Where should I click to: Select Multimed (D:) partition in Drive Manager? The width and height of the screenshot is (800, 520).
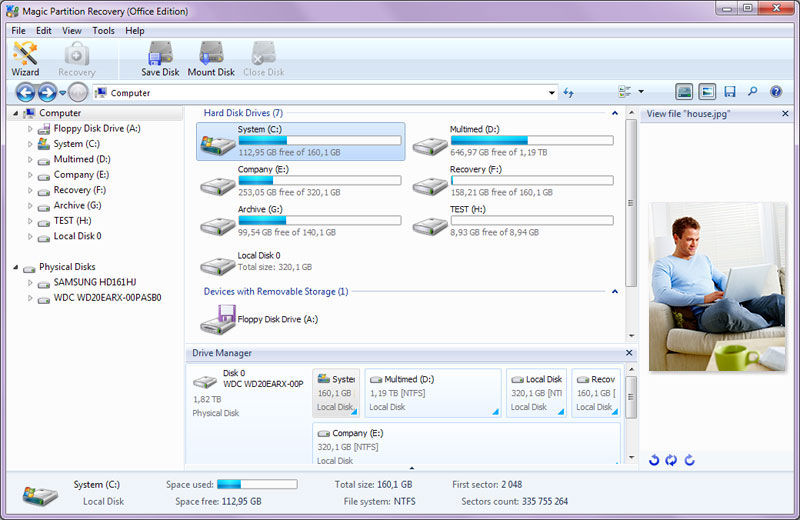[x=433, y=393]
